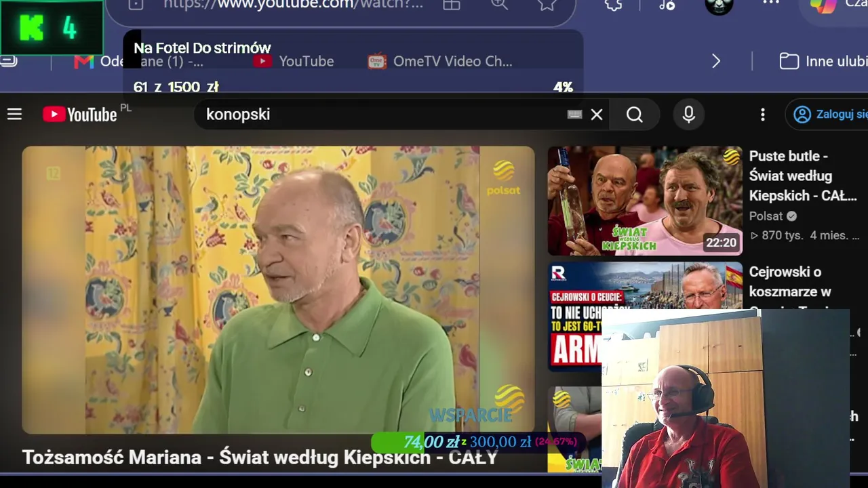The width and height of the screenshot is (868, 488).
Task: Click the main video player
Action: pos(278,290)
